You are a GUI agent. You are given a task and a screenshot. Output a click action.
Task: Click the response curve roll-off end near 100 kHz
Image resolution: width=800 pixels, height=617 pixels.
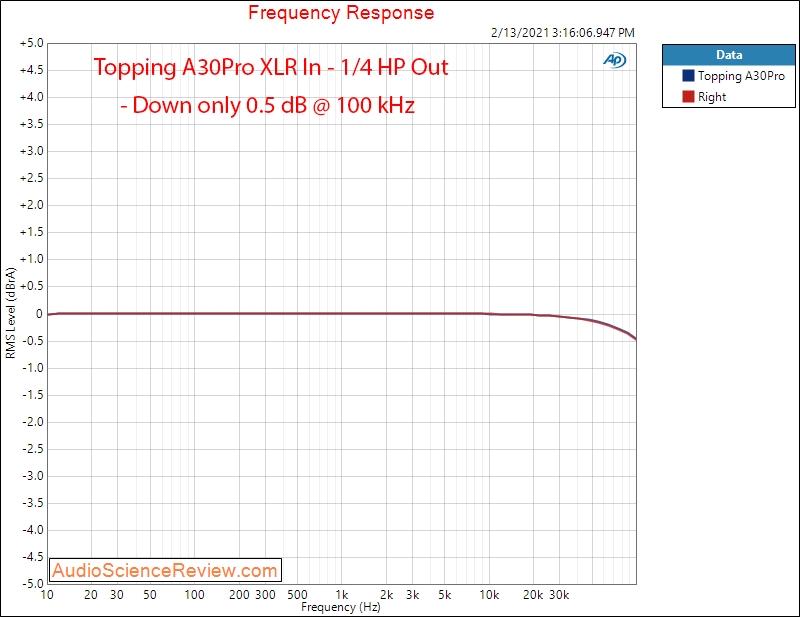coord(635,338)
